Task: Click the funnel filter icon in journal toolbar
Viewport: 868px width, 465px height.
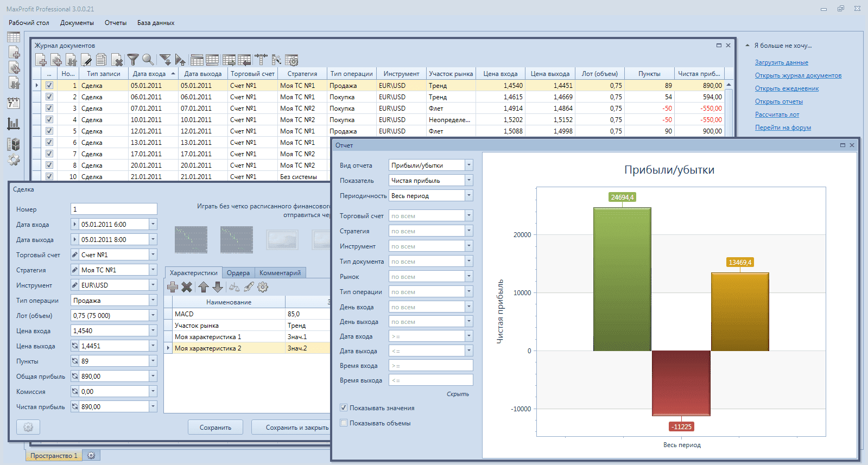Action: click(x=132, y=60)
